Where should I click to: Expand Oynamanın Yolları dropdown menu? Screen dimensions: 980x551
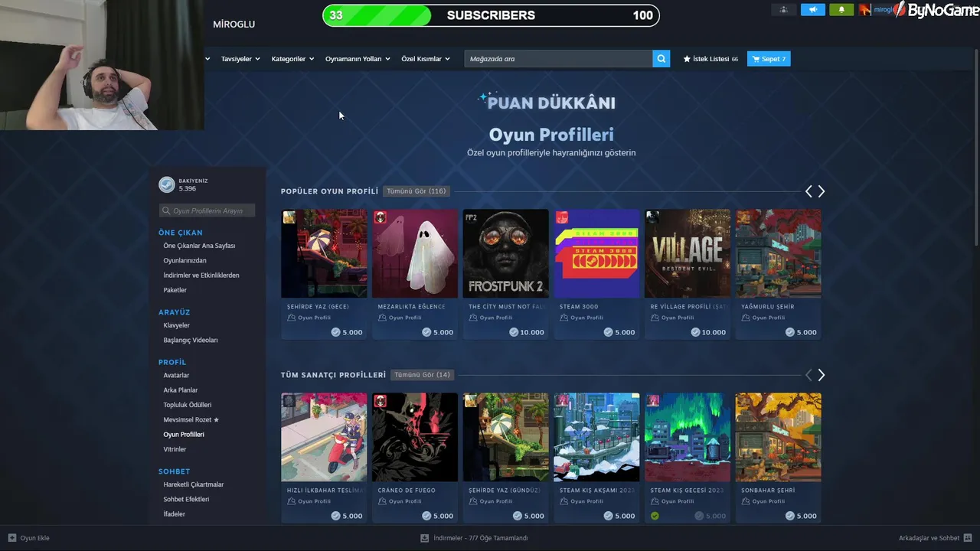pos(358,59)
